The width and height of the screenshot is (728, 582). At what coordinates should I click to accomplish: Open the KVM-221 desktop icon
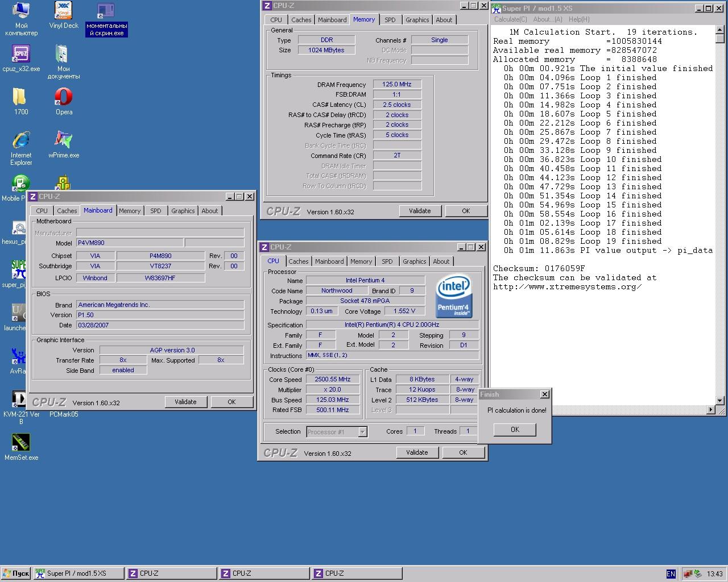pos(21,407)
